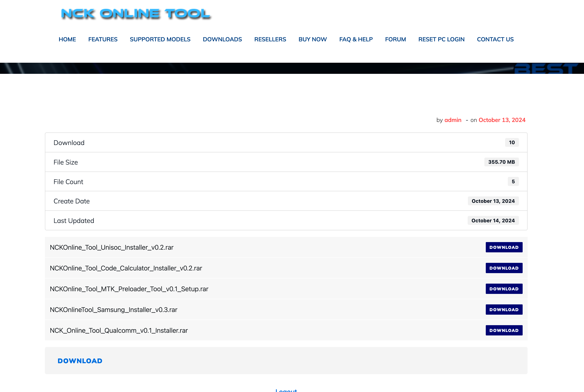
Task: Visit the FORUM link
Action: tap(395, 39)
